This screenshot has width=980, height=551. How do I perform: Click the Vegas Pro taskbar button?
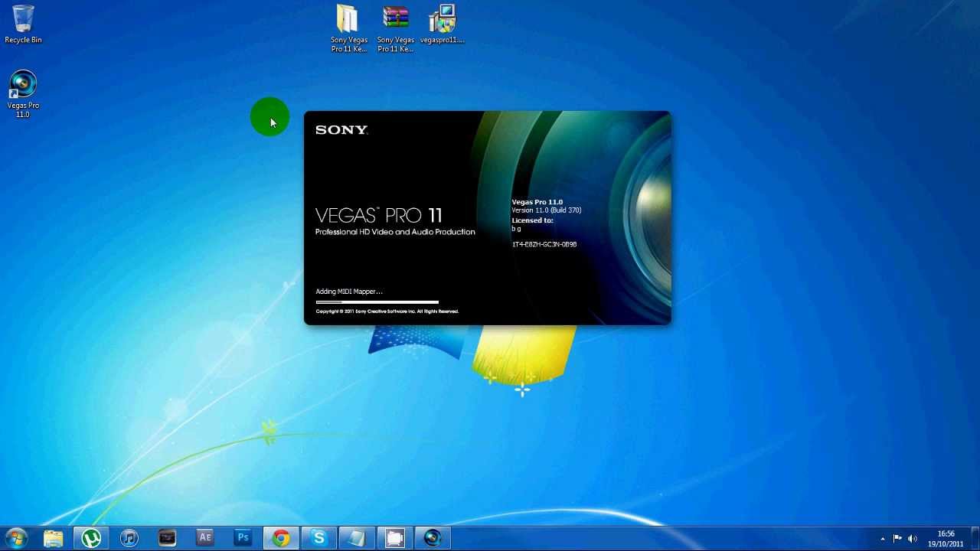[433, 538]
